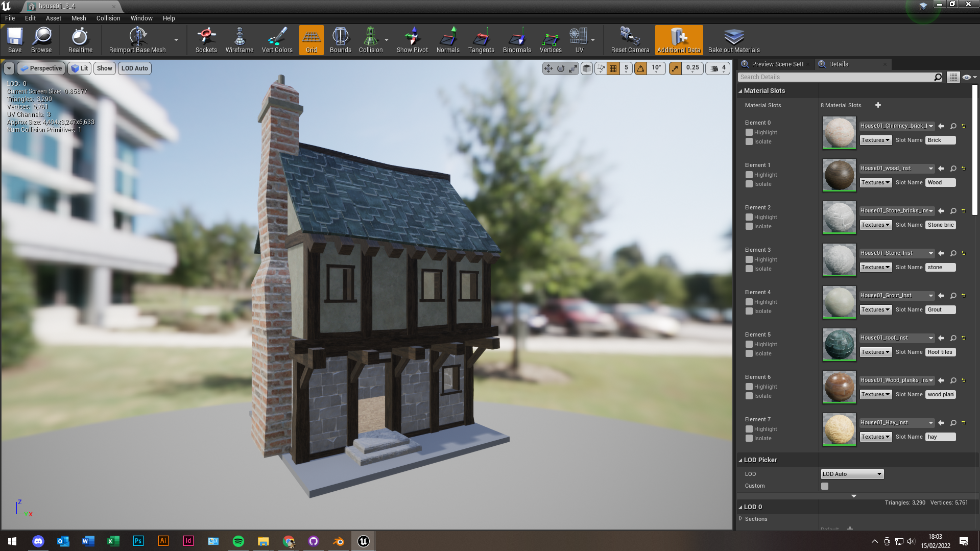Viewport: 980px width, 551px height.
Task: Enable Isolate for Element 2
Action: pyautogui.click(x=749, y=226)
